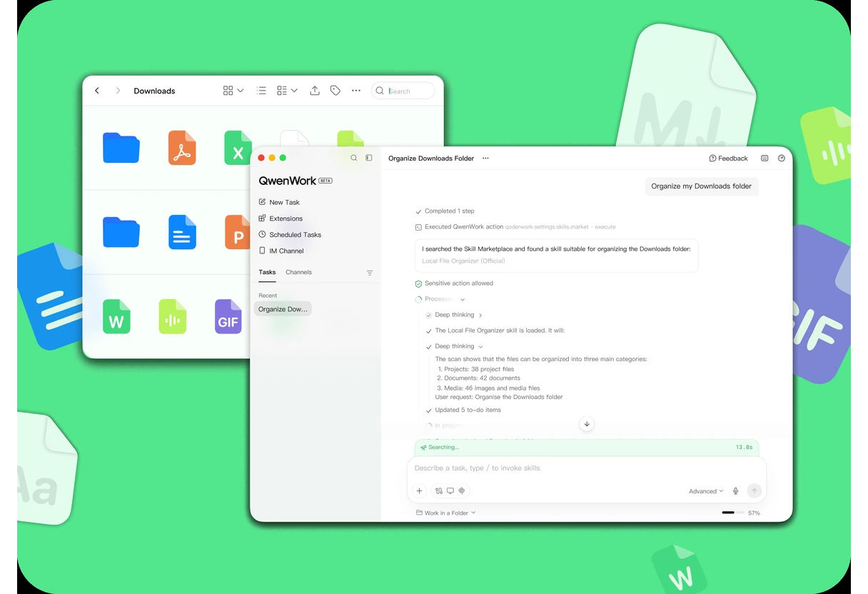Click the connector icon next to plus button
The image size is (868, 594).
point(438,491)
